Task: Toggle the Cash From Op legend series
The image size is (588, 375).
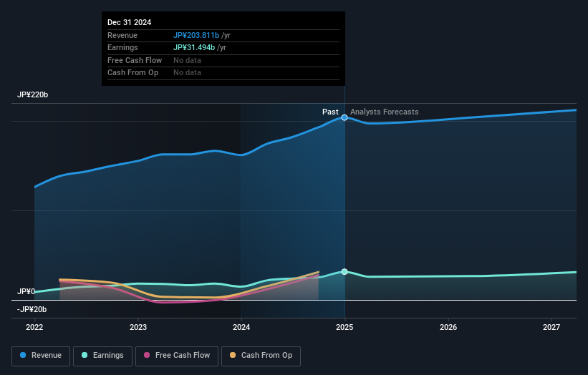Action: (261, 356)
